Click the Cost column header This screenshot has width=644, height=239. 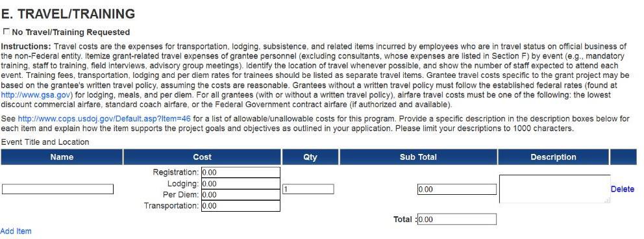pos(202,157)
